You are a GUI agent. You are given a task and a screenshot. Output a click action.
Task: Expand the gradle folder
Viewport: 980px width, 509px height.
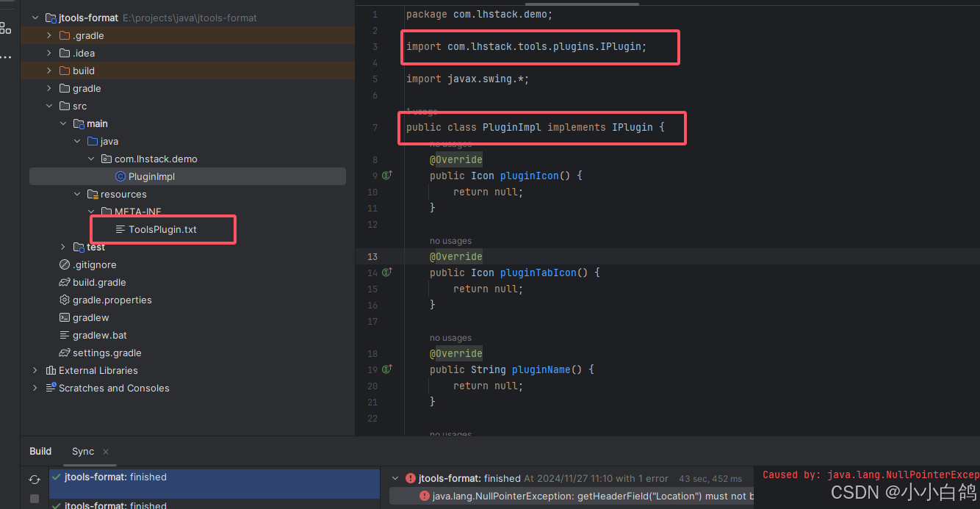(x=49, y=88)
